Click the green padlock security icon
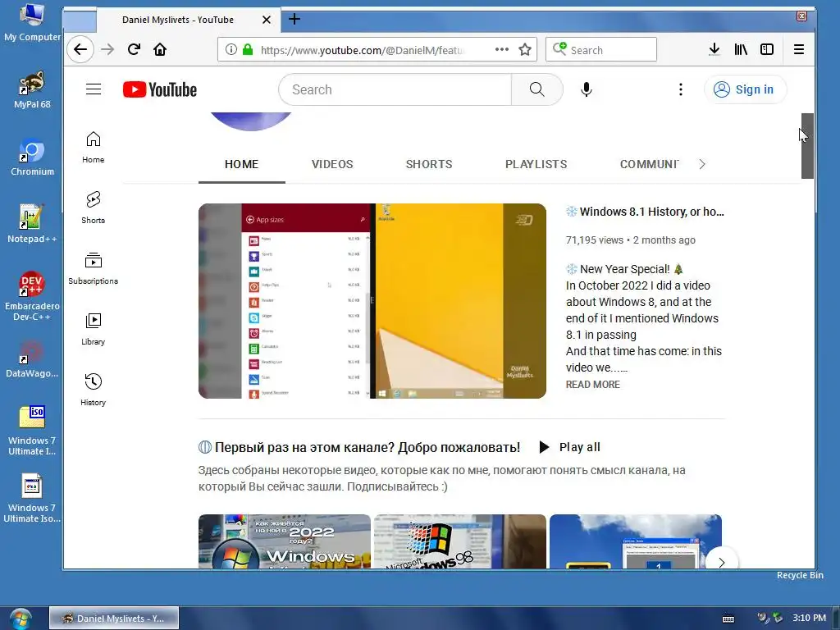This screenshot has height=630, width=840. point(248,50)
